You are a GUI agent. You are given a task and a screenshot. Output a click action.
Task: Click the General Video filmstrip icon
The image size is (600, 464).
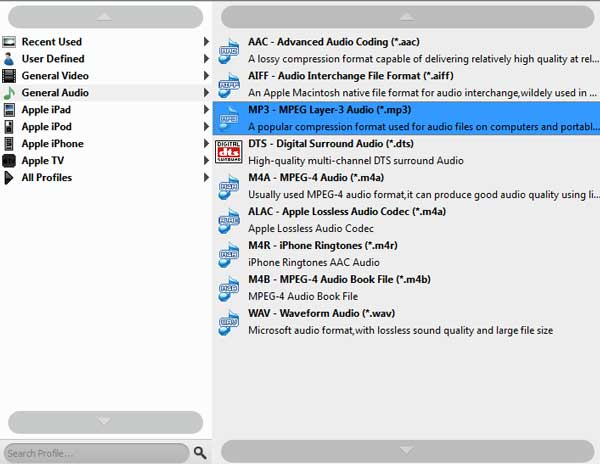(x=9, y=76)
